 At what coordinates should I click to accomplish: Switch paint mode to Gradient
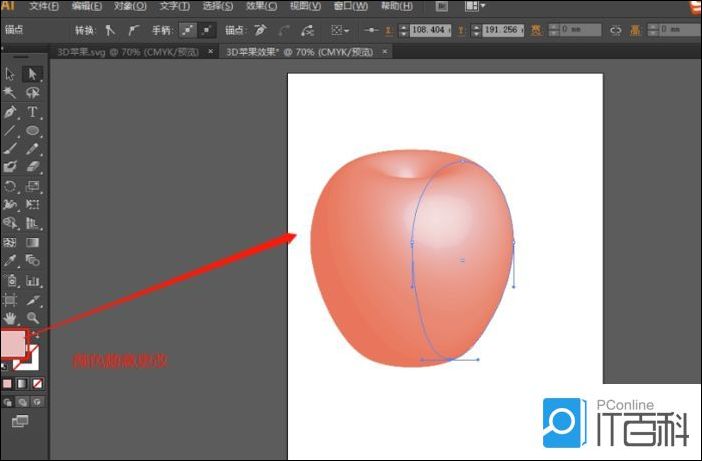coord(22,383)
